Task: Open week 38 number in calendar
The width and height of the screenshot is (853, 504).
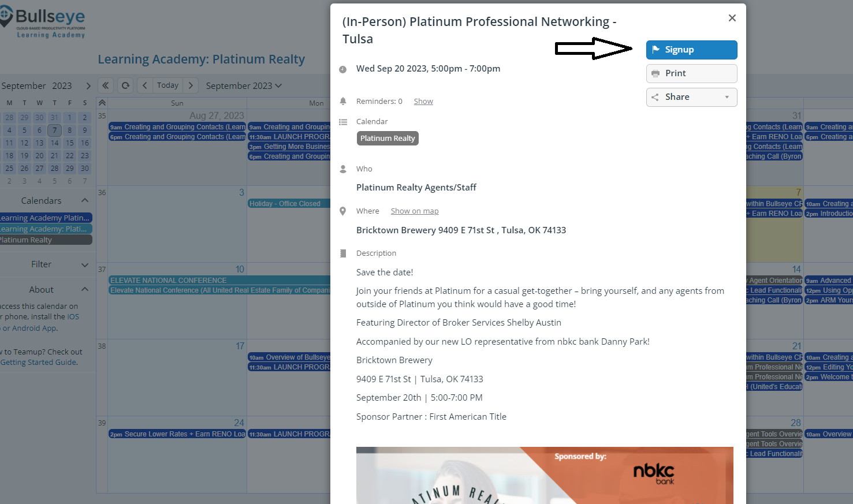Action: [x=102, y=346]
